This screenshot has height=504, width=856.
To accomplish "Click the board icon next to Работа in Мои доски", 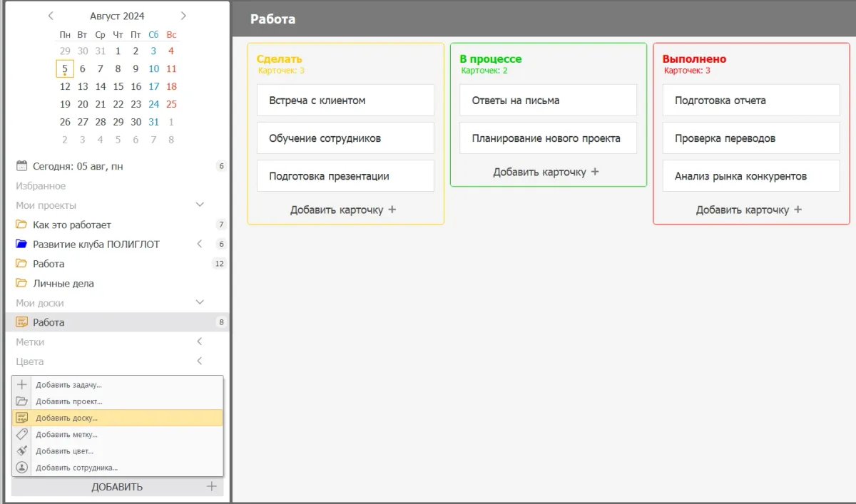I will pyautogui.click(x=21, y=322).
